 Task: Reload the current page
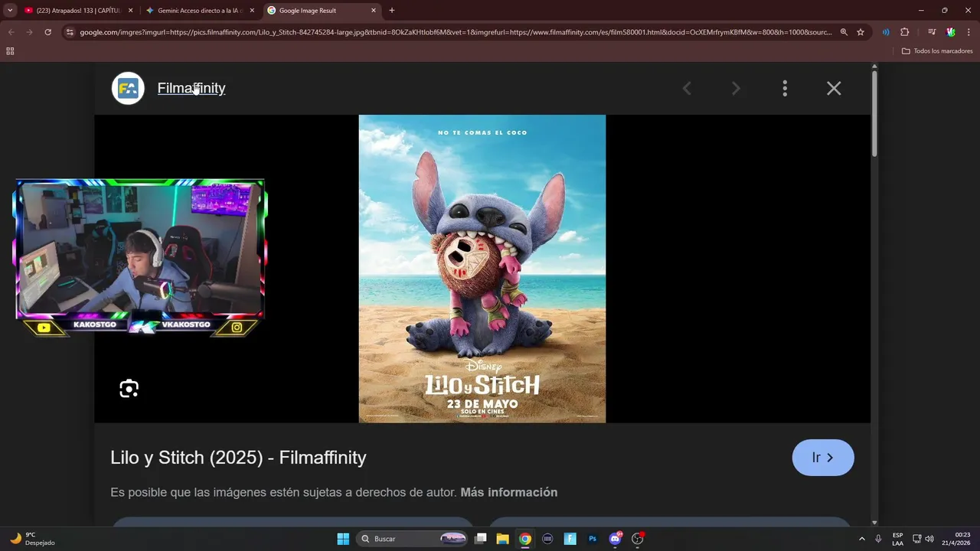[47, 32]
